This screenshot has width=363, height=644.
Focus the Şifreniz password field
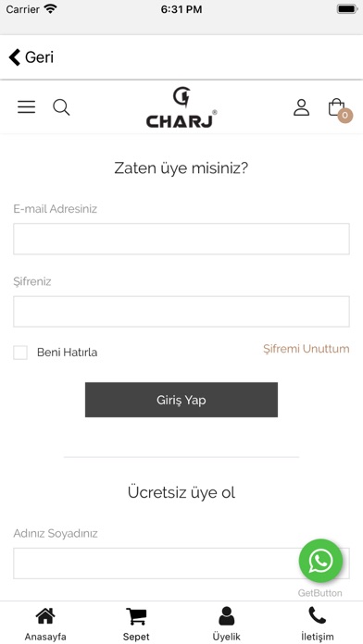tap(181, 311)
